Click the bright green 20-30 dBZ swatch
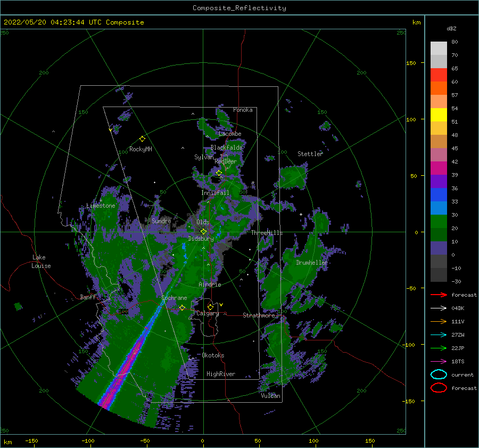The image size is (479, 448). 439,222
